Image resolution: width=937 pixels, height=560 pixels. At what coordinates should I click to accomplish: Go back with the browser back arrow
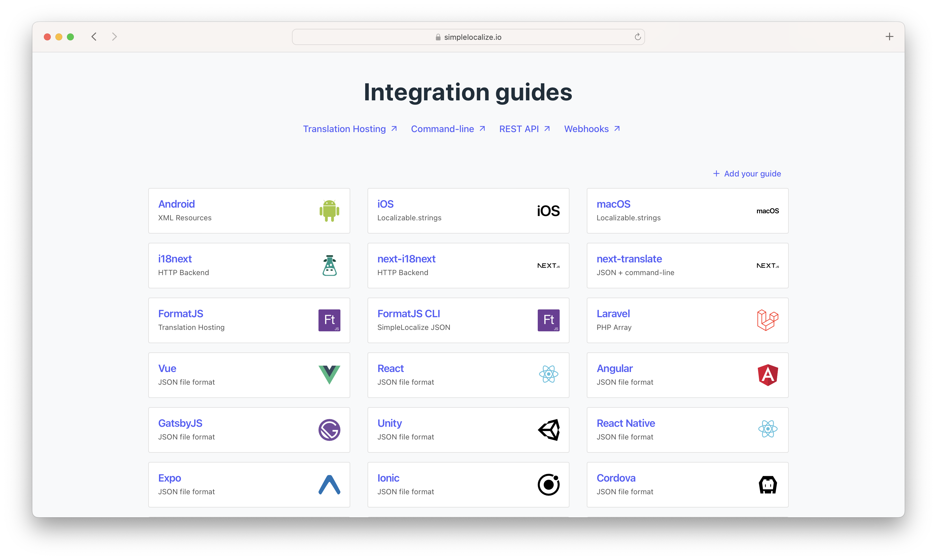coord(94,37)
